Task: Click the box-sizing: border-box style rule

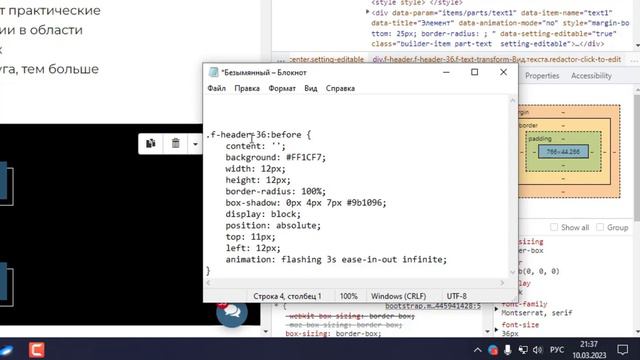Action: point(333,334)
